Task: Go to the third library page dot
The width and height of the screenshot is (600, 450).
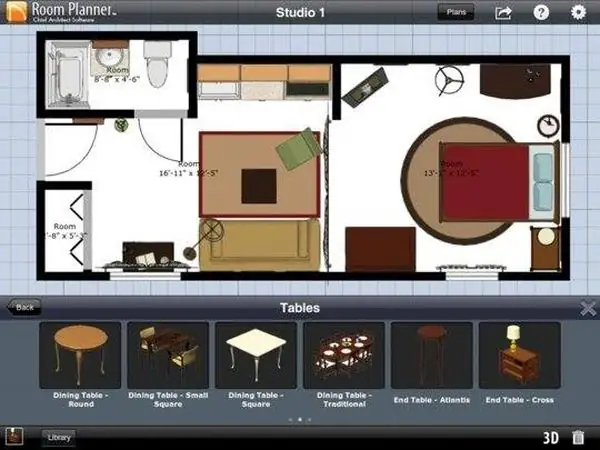Action: click(x=309, y=420)
